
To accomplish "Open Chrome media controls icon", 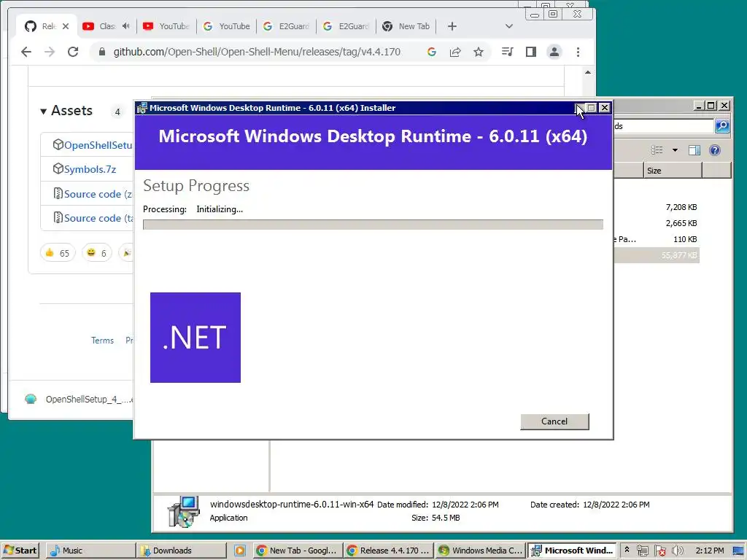I will click(x=508, y=52).
